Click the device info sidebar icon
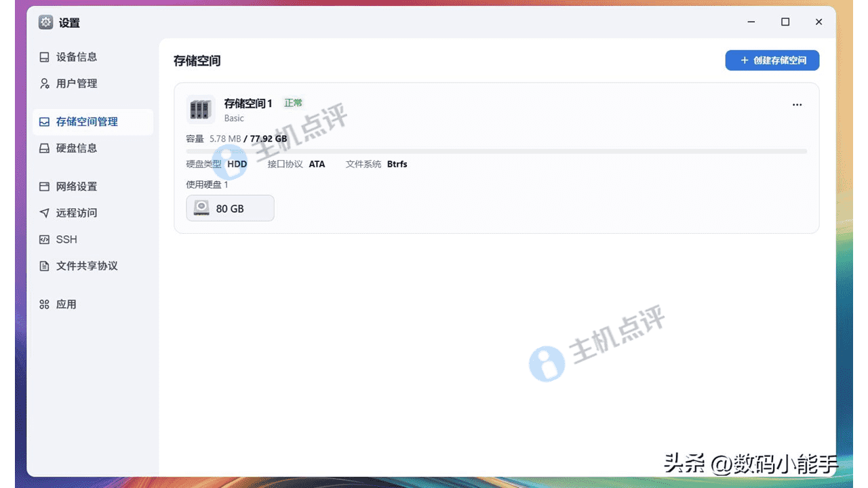 (45, 57)
